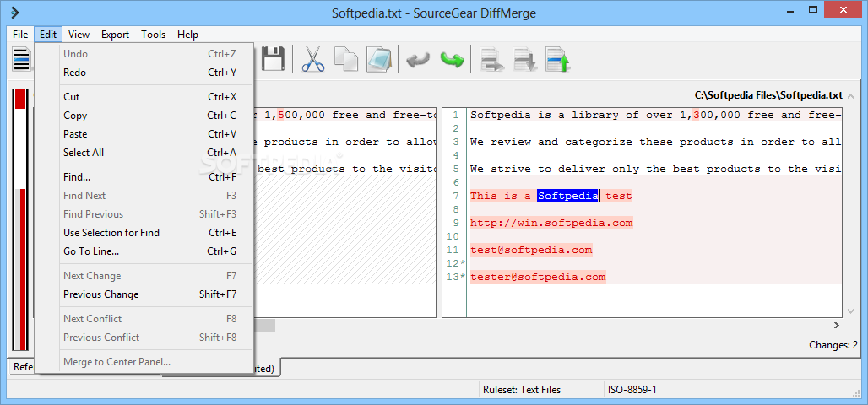Image resolution: width=868 pixels, height=405 pixels.
Task: Click the left pane line ending "to allow"
Action: (x=344, y=143)
